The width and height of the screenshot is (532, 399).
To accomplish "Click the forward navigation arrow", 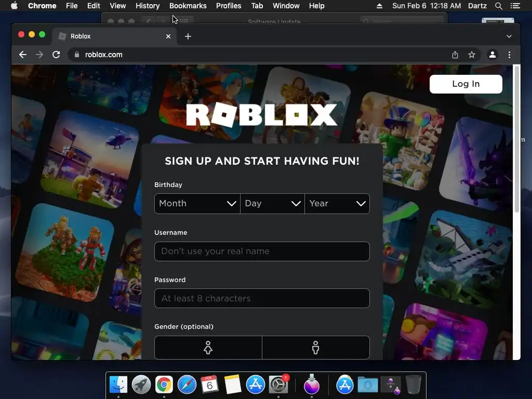I will coord(39,55).
